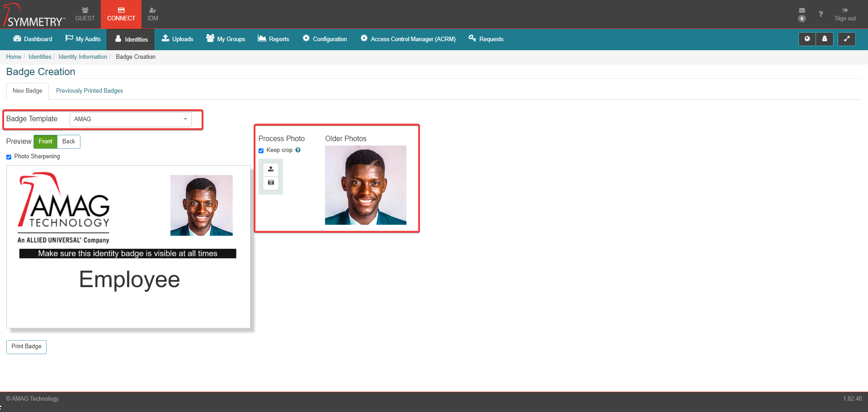The image size is (868, 412).
Task: Open Access Control Manager (ACRM)
Action: tap(408, 39)
